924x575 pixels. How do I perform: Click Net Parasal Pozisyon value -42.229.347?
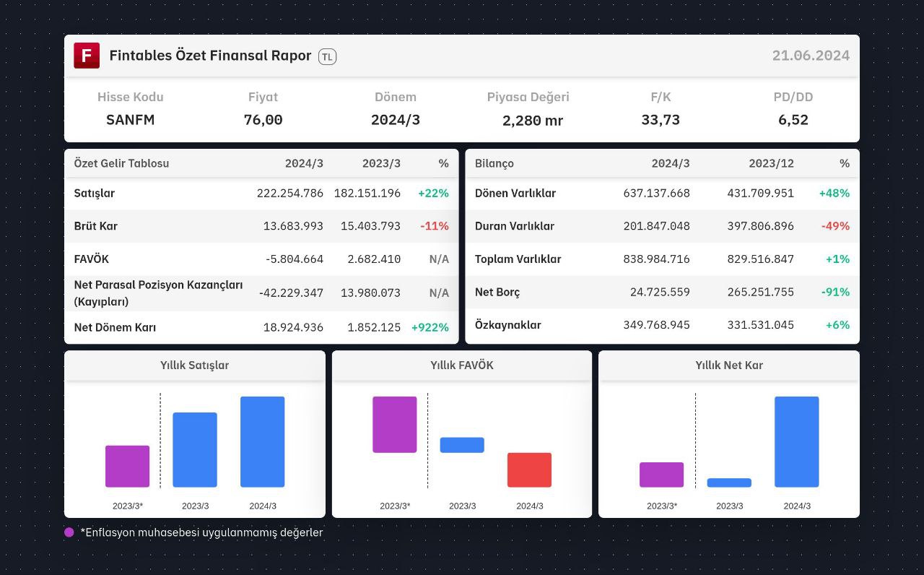291,293
